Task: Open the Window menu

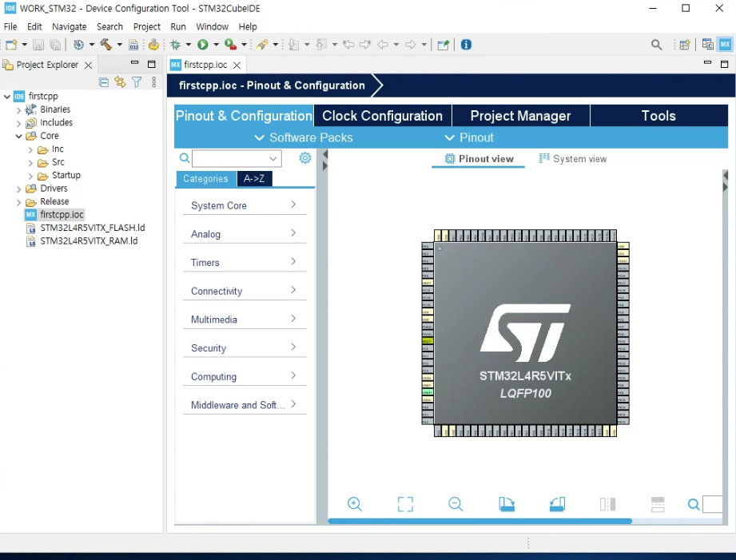Action: (212, 26)
